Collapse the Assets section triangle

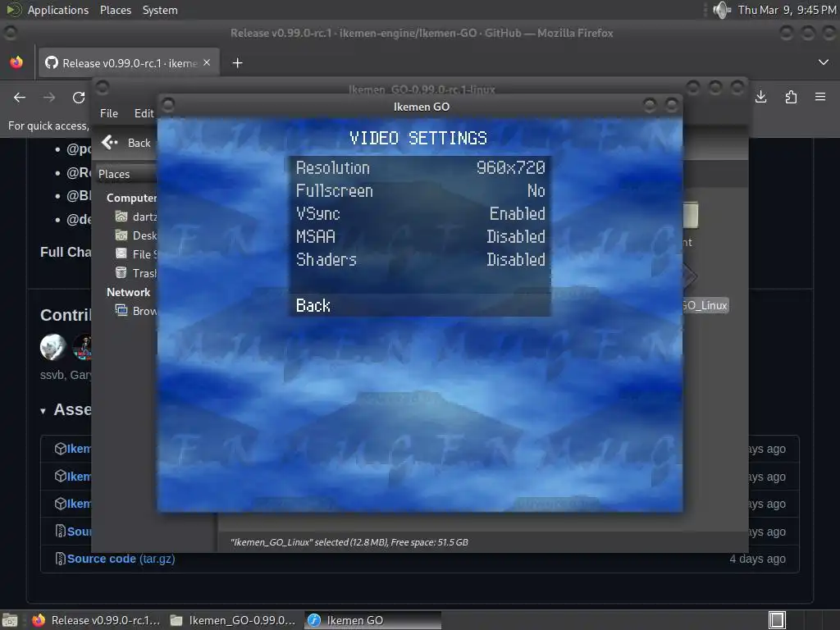click(43, 412)
